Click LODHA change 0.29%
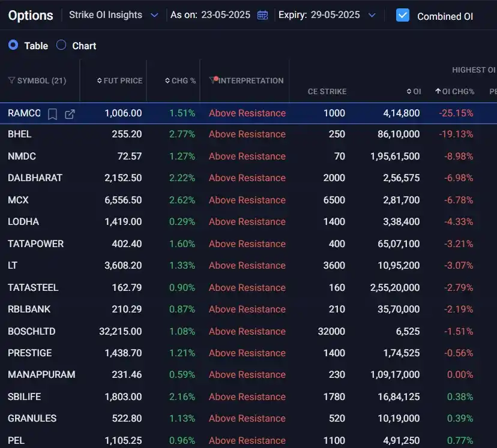 (182, 222)
